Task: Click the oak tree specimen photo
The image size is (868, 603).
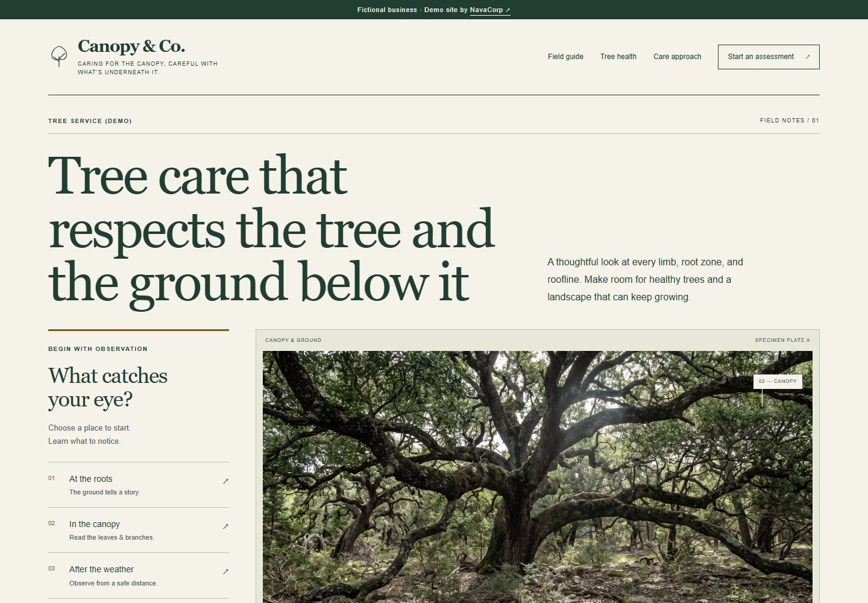Action: 538,476
